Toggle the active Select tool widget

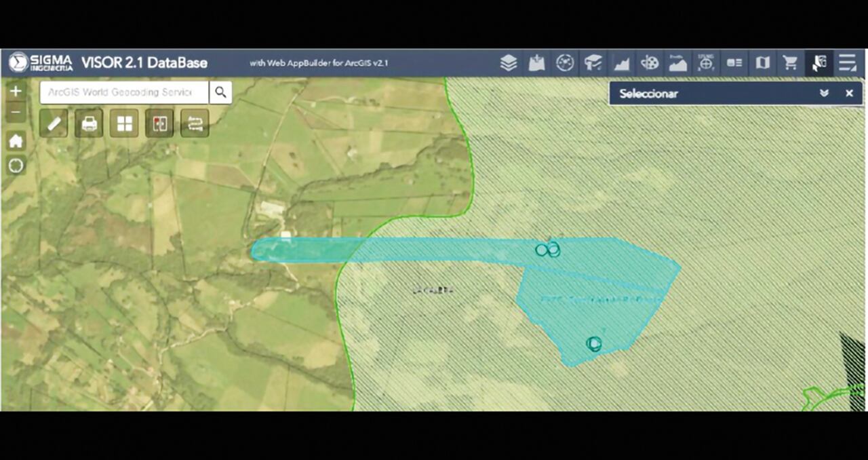point(818,63)
